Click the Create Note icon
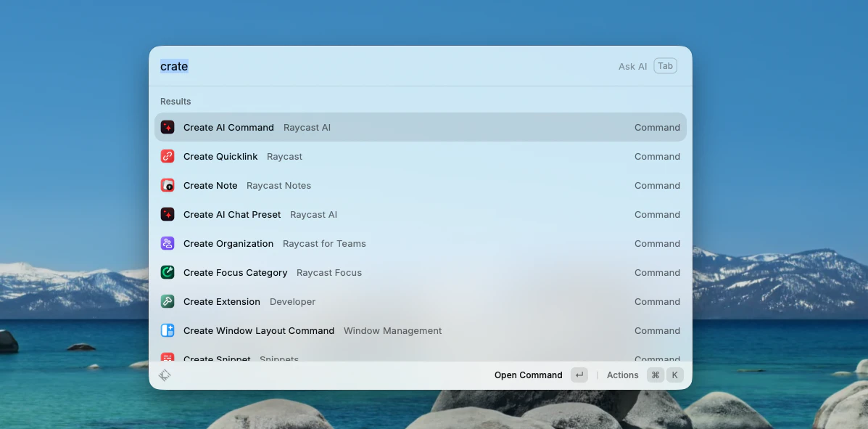This screenshot has width=868, height=429. pyautogui.click(x=168, y=186)
